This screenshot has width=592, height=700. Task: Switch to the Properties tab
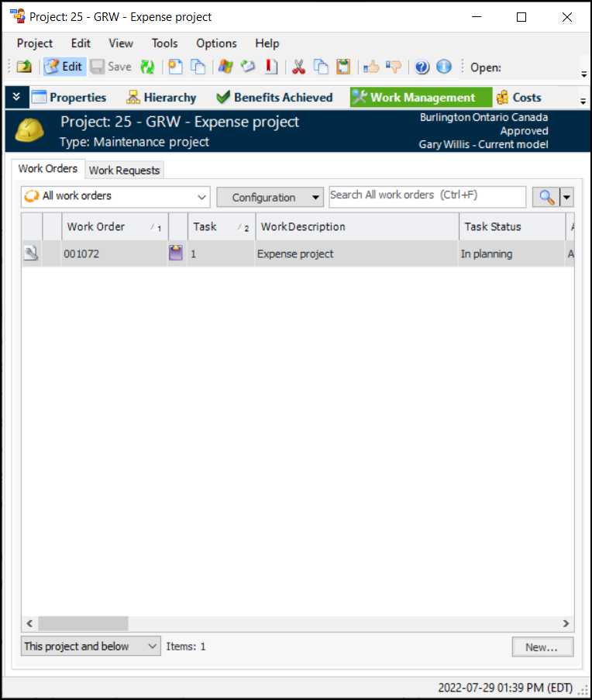pos(69,98)
